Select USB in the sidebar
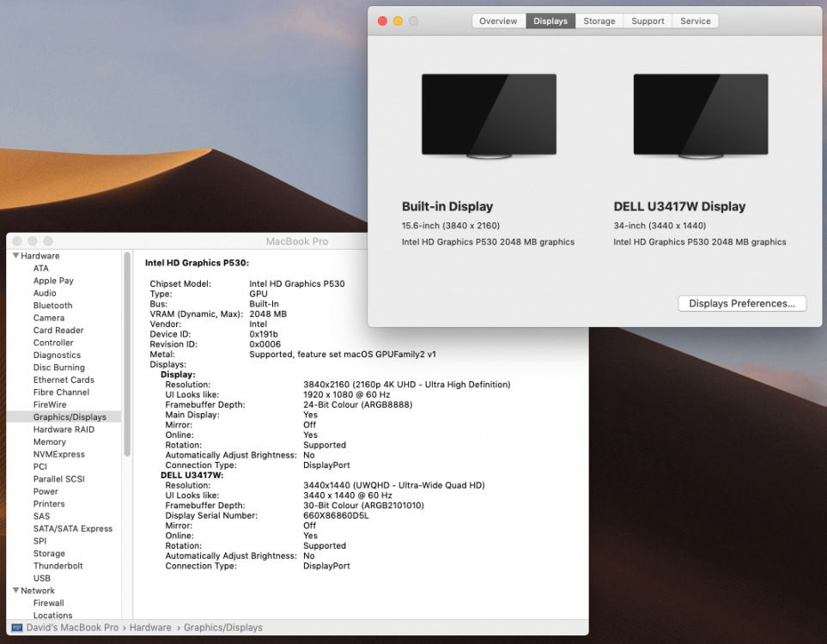 point(42,578)
